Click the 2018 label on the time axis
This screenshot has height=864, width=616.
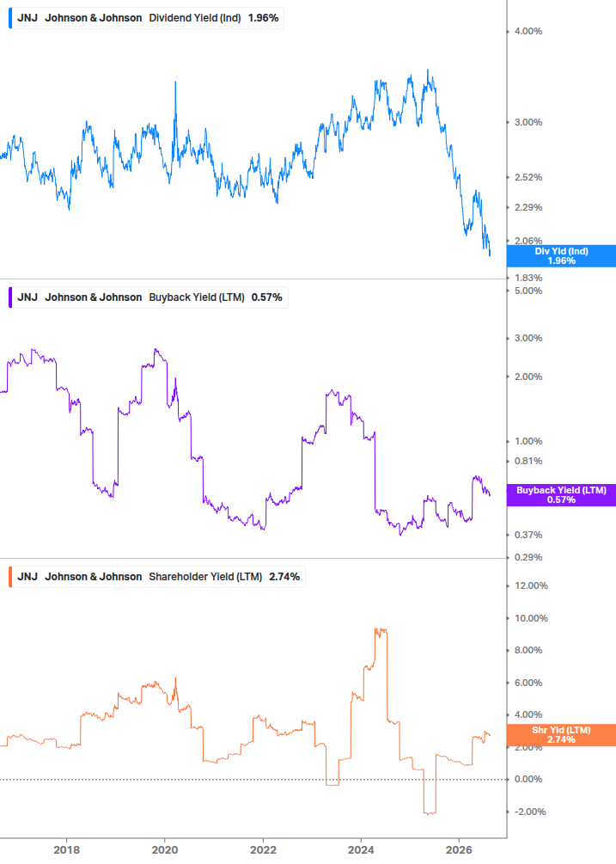(x=67, y=849)
